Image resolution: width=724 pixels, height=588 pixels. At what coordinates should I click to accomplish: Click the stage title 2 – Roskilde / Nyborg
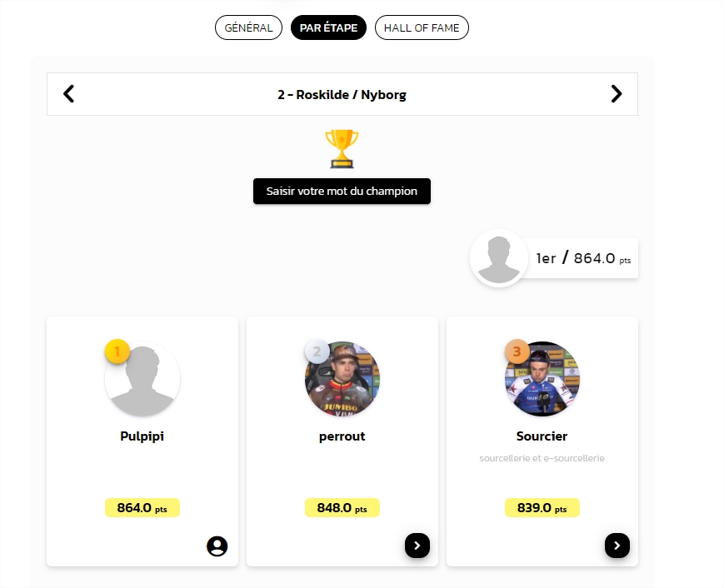click(342, 94)
